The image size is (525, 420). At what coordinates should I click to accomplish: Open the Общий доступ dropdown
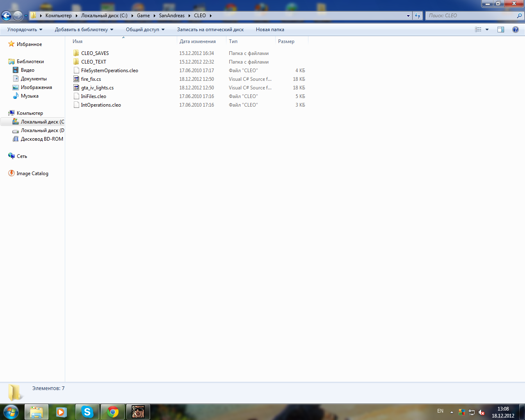tap(145, 30)
